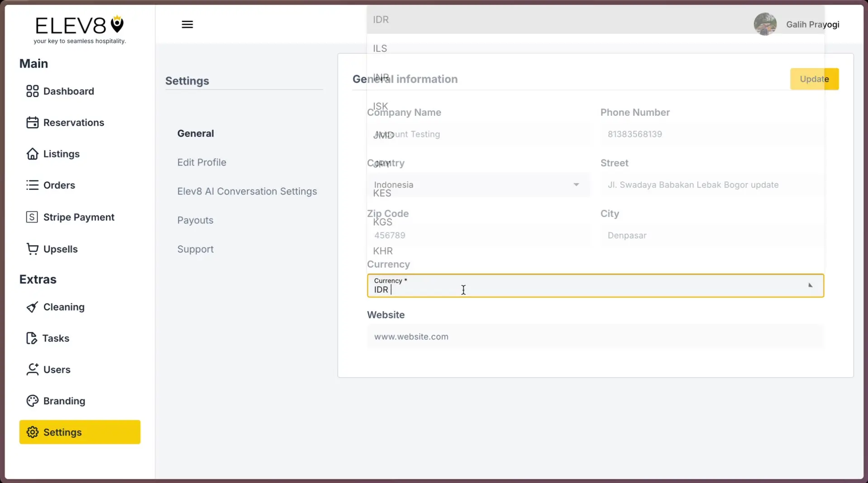Toggle the hamburger navigation menu
The height and width of the screenshot is (483, 868).
click(187, 24)
